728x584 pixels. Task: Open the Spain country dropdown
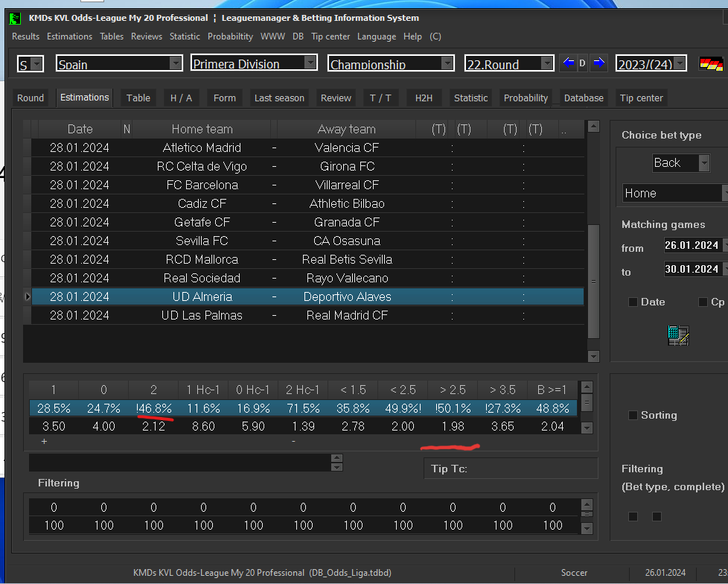176,63
